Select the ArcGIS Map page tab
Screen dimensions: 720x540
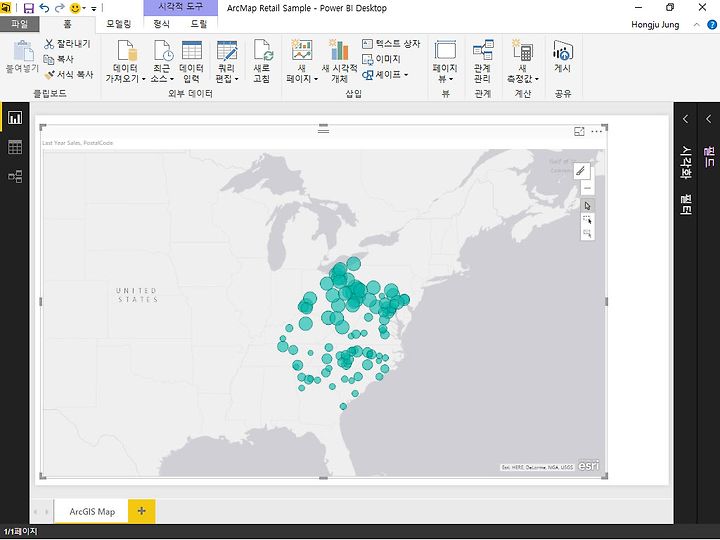[92, 511]
